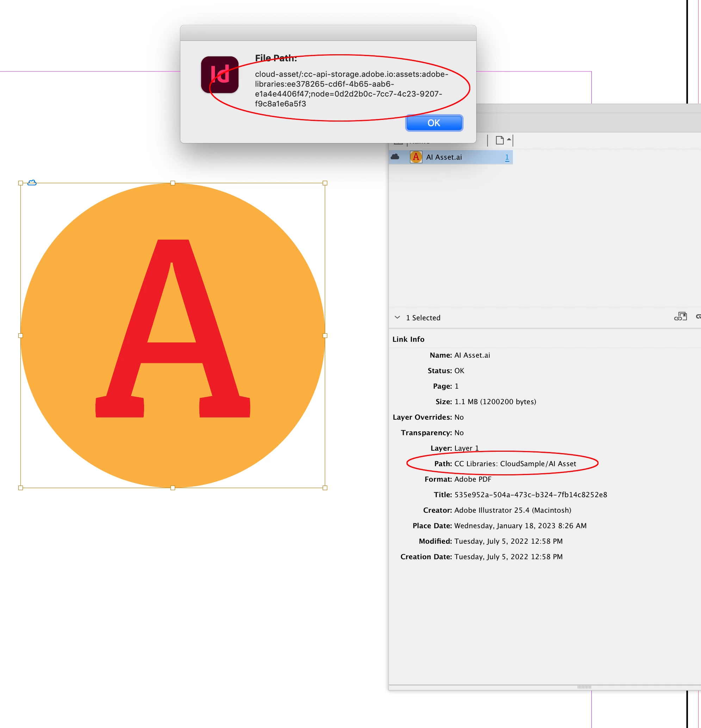Screen dimensions: 701x728
Task: Click the Path value CC Libraries: CloudSample/AI Asset
Action: pos(515,463)
